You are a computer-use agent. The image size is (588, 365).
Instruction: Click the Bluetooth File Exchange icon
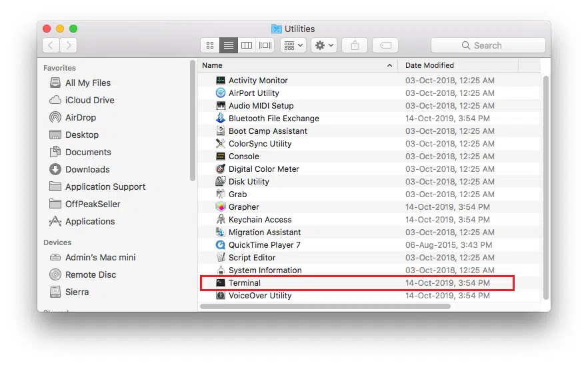coord(221,119)
